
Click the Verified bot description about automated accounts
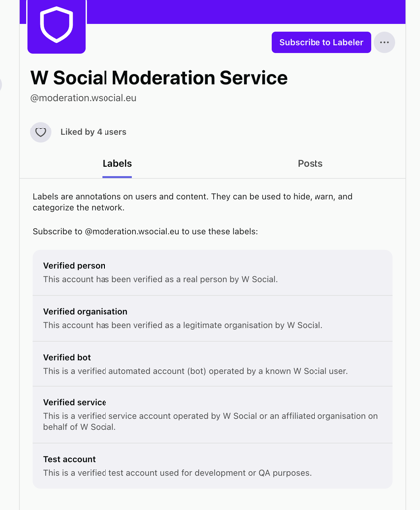(195, 371)
